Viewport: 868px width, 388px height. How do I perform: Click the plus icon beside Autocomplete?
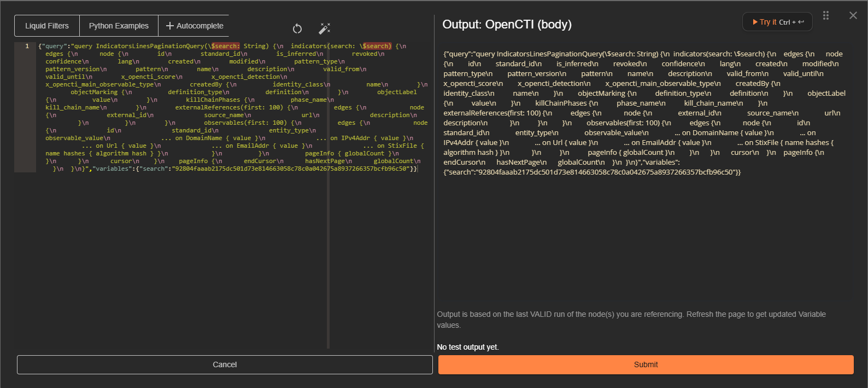pyautogui.click(x=169, y=26)
